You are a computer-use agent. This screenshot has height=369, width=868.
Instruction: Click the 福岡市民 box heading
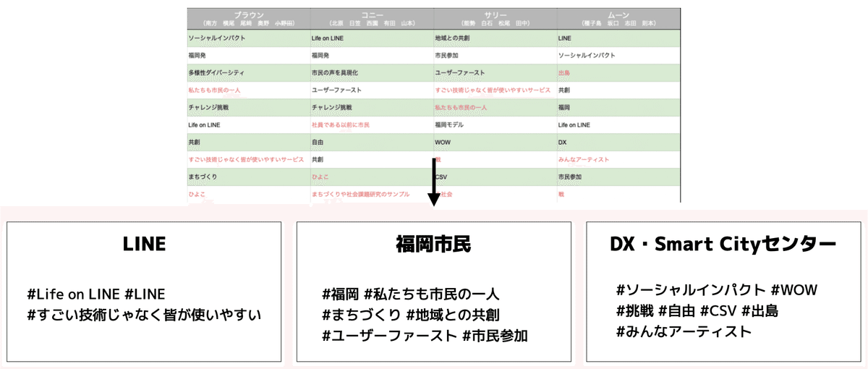click(x=433, y=244)
